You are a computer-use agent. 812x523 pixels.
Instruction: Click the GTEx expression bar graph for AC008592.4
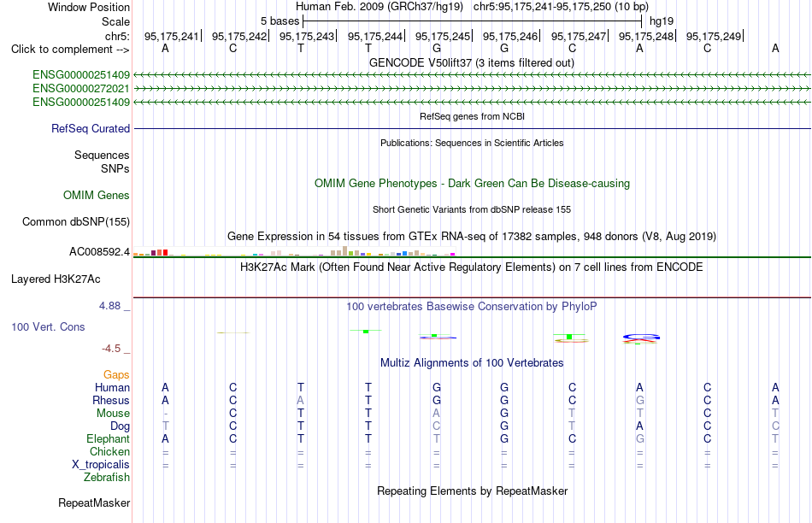[x=294, y=251]
